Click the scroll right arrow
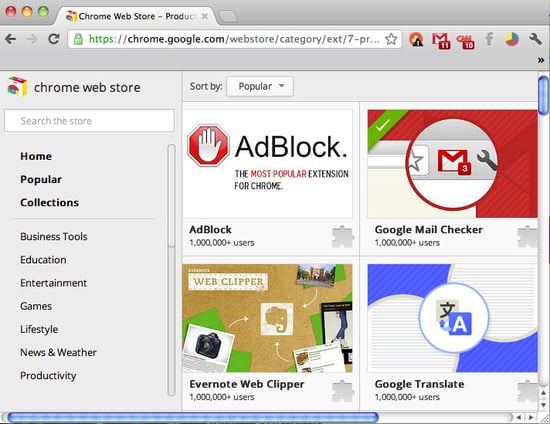The height and width of the screenshot is (424, 550). (531, 417)
